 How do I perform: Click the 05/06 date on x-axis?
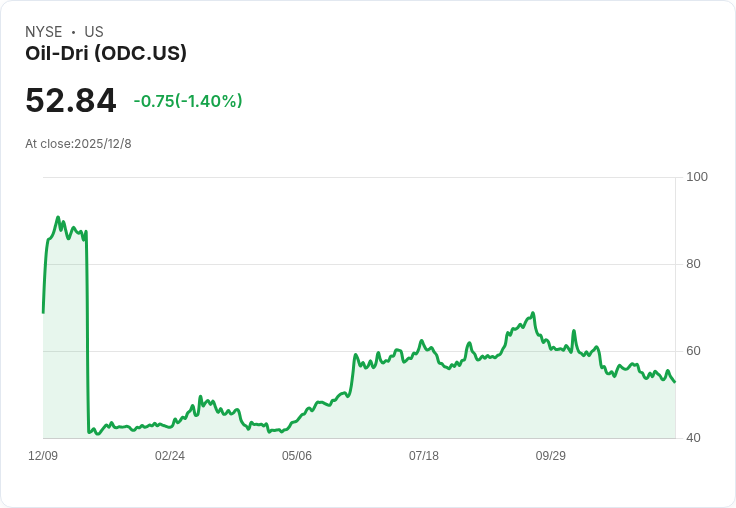pyautogui.click(x=297, y=456)
